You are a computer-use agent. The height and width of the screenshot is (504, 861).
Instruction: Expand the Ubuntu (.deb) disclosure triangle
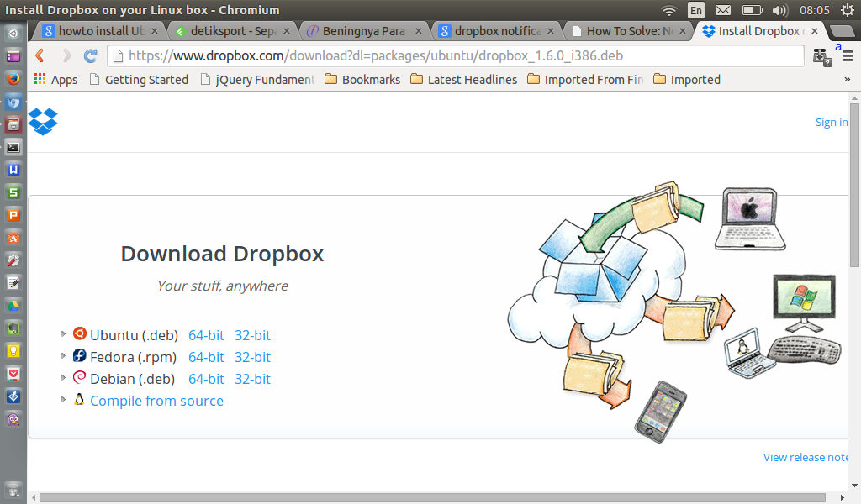coord(64,333)
